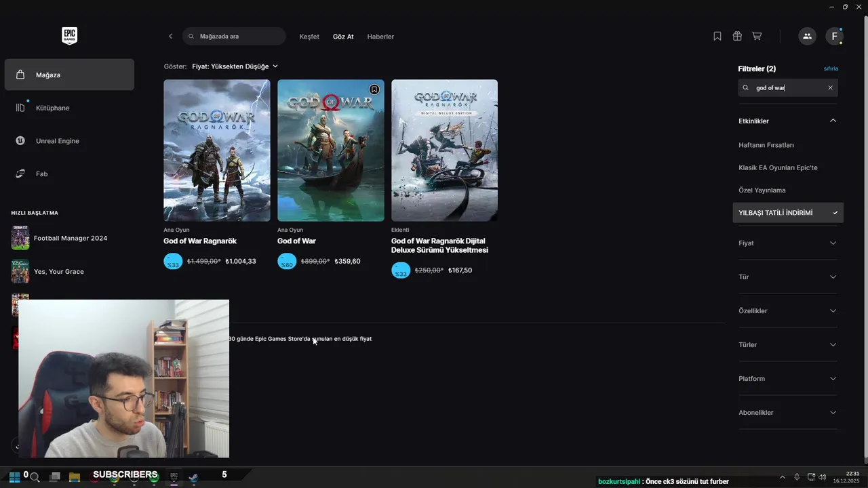Open the wishlist bookmark icon in header
868x488 pixels.
tap(717, 36)
